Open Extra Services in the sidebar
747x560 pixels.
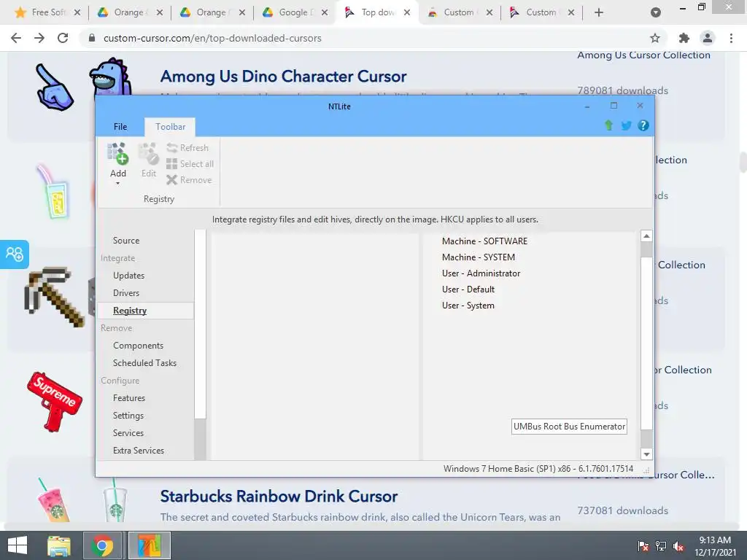139,451
